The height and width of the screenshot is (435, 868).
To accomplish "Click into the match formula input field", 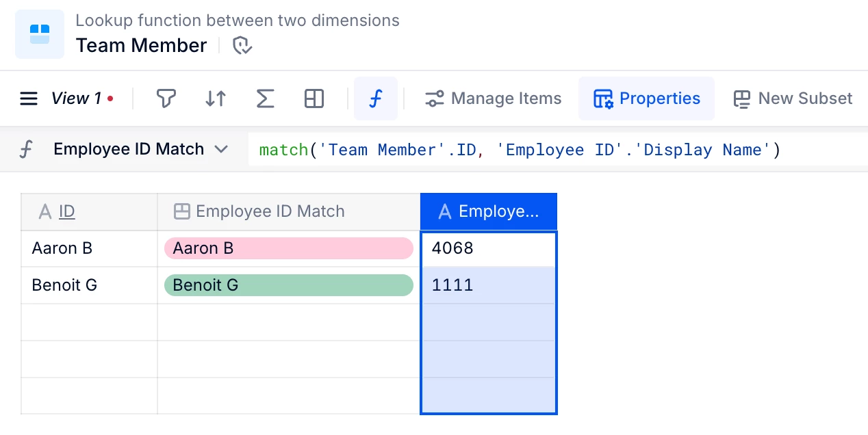I will [x=558, y=149].
